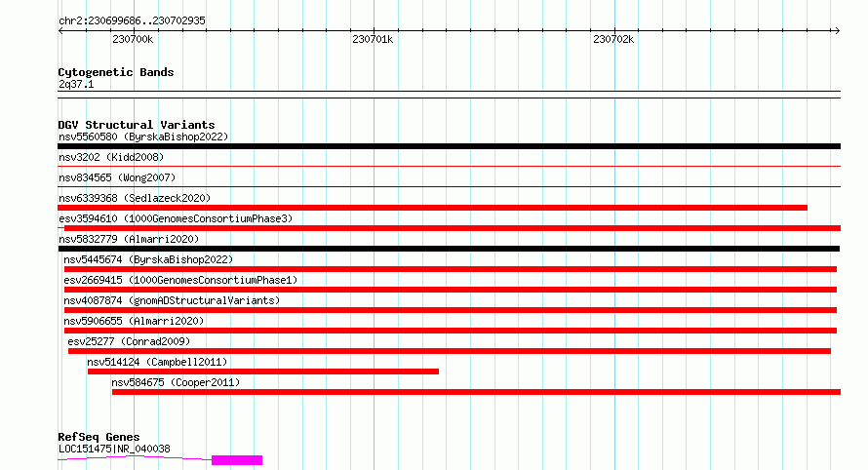This screenshot has height=470, width=868.
Task: Click the 230702k ruler position label
Action: coord(613,39)
